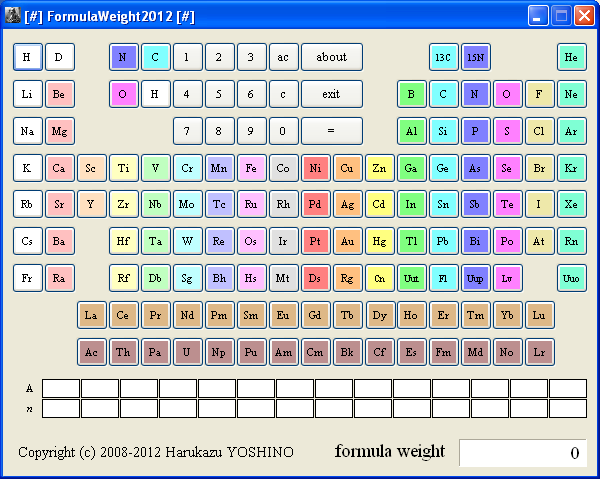Click the Fr francium button
Image resolution: width=600 pixels, height=479 pixels.
(28, 278)
